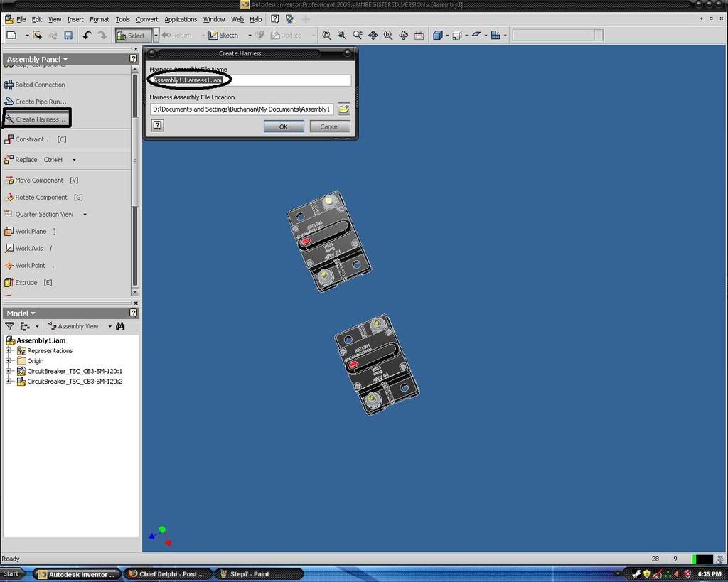Open the Assembly Panel title dropdown
728x582 pixels.
[37, 60]
